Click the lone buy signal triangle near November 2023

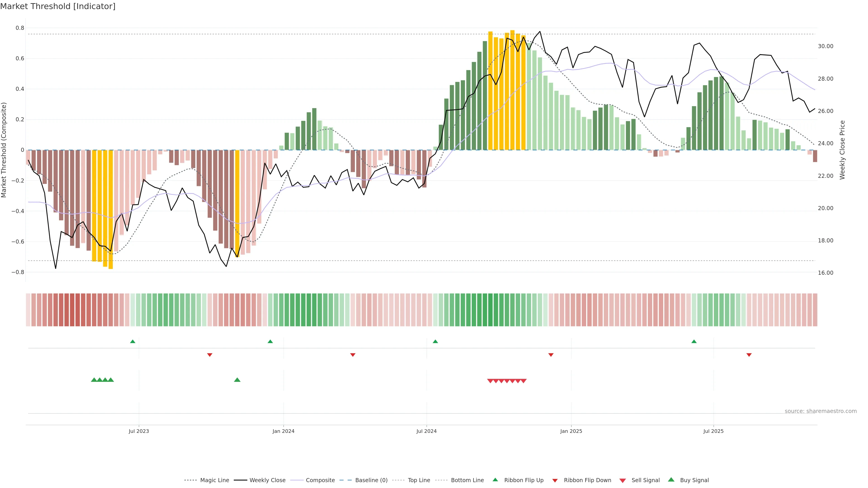point(237,380)
